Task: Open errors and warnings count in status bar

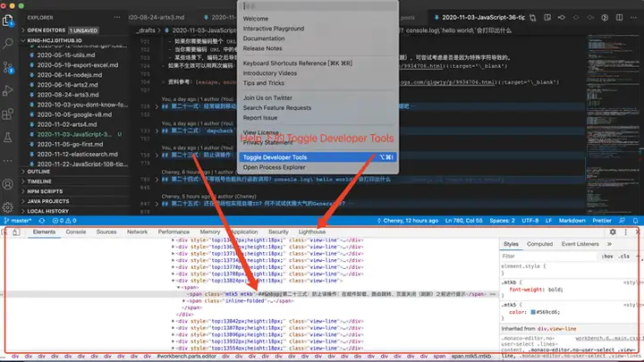Action: click(x=64, y=221)
